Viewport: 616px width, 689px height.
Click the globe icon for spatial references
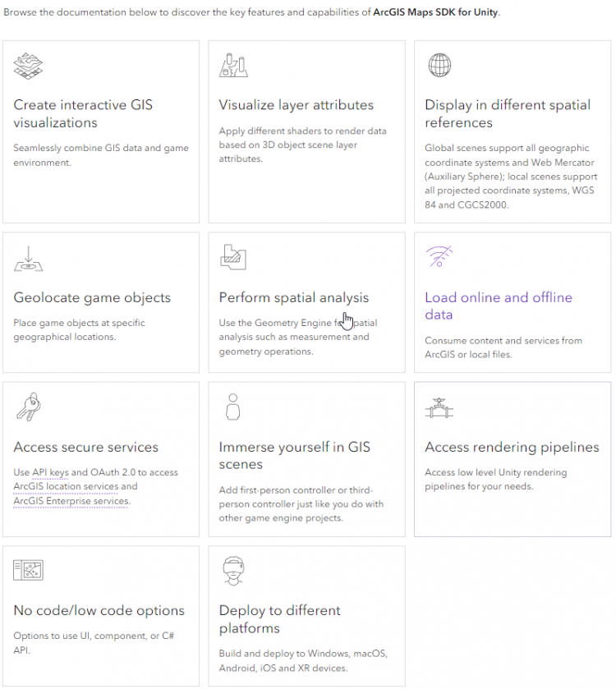coord(439,65)
